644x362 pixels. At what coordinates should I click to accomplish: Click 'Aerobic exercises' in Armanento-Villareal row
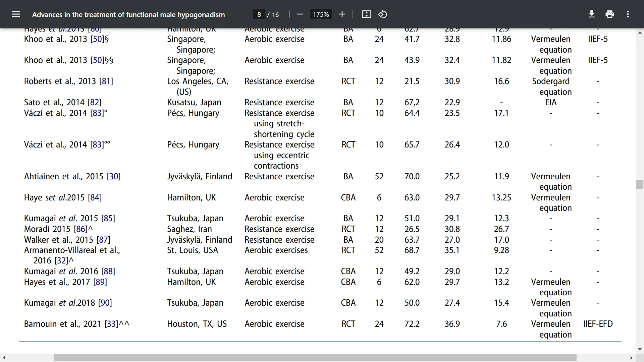pos(276,250)
